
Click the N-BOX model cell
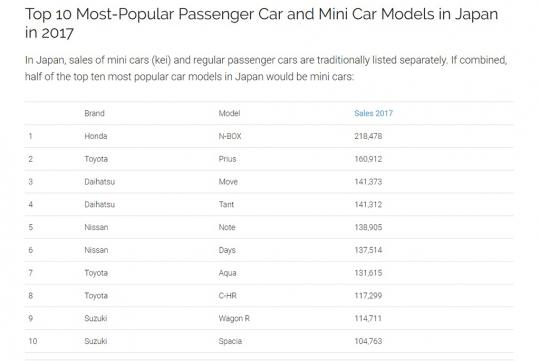230,136
